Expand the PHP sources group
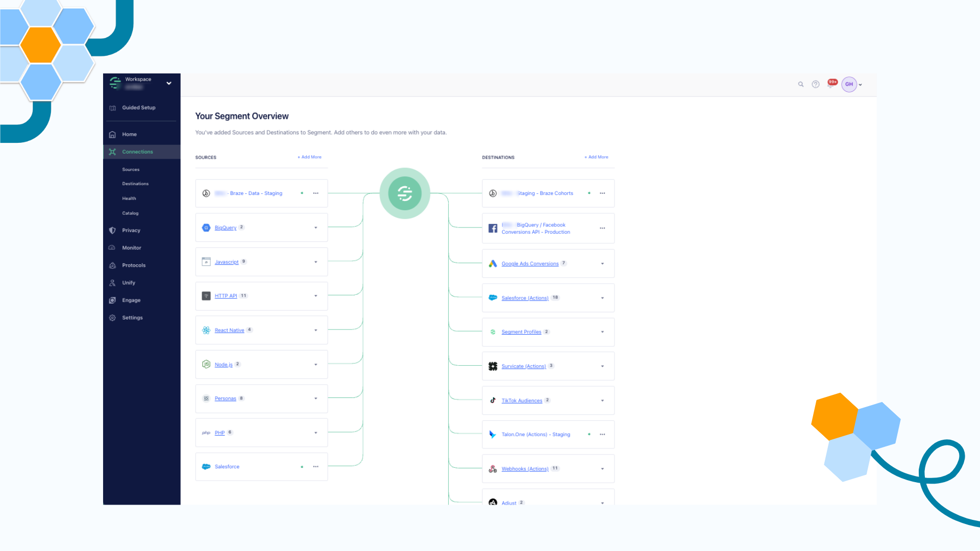Screen dimensions: 980x551 click(315, 433)
